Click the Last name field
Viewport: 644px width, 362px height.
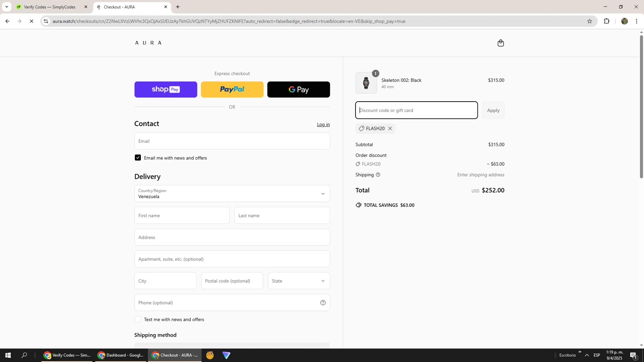(x=282, y=216)
